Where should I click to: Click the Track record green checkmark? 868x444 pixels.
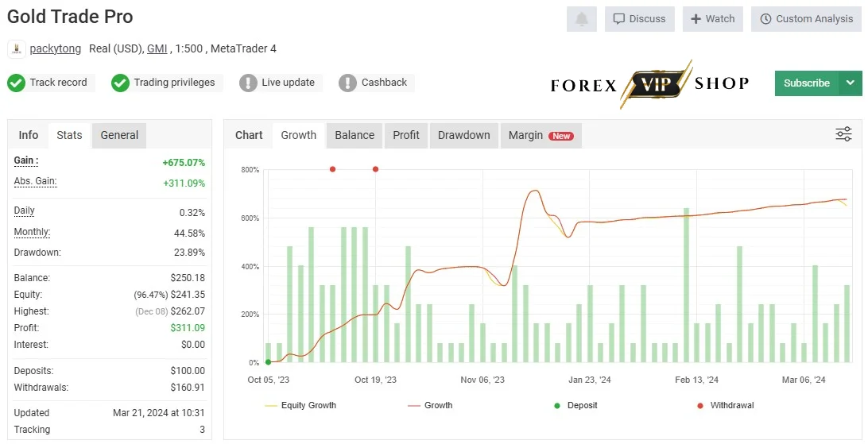[16, 83]
